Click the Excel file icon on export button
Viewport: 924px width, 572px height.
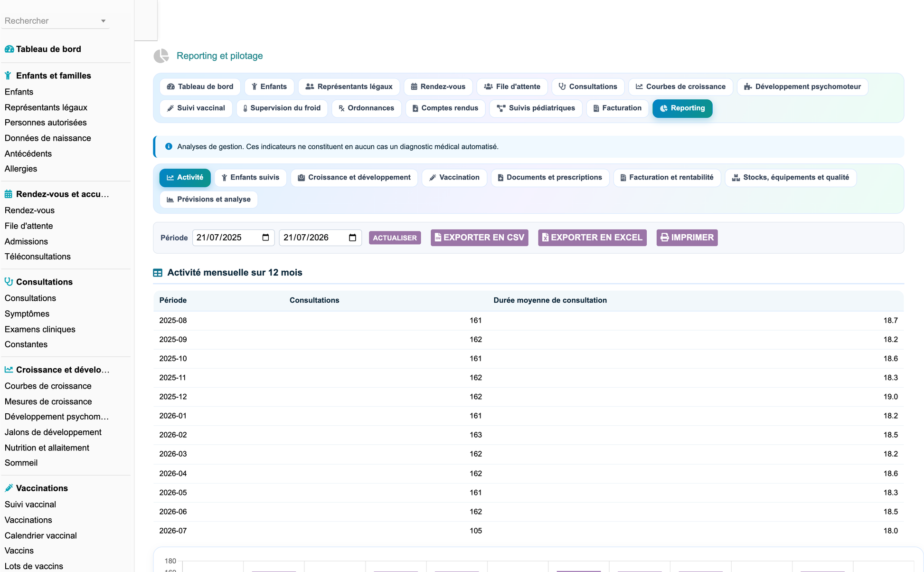[x=545, y=237]
